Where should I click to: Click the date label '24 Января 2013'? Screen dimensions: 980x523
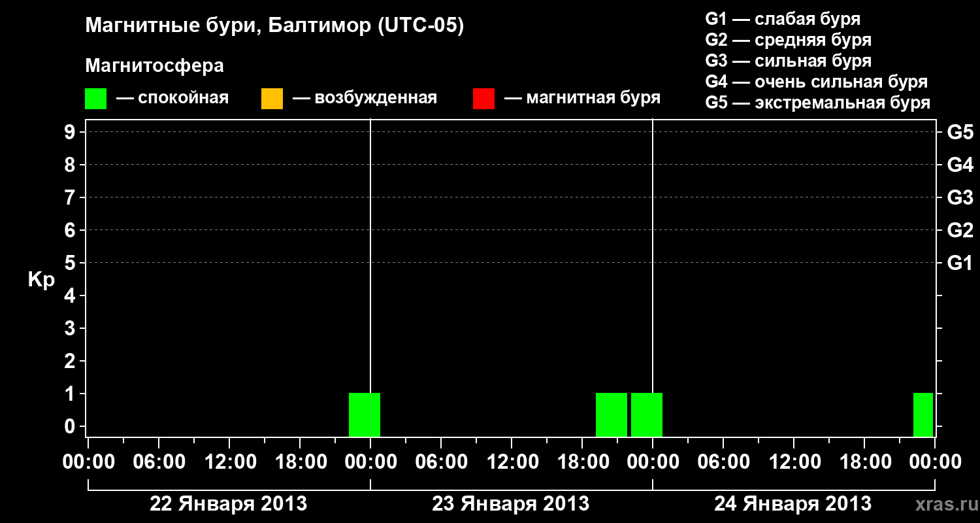(793, 504)
